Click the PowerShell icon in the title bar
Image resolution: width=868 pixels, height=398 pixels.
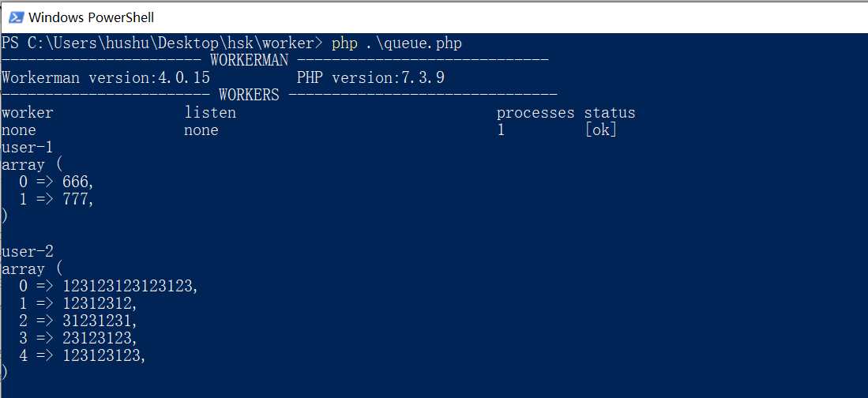coord(16,17)
